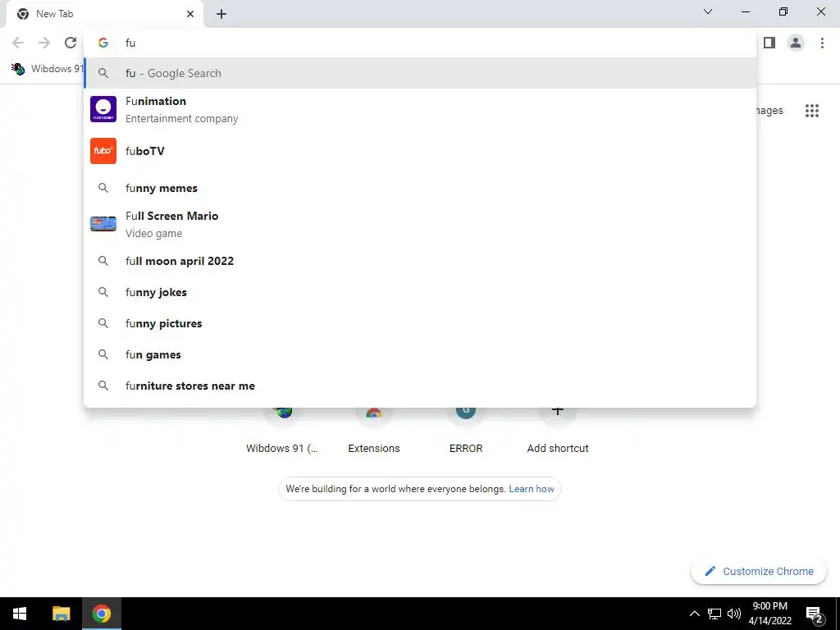Open the taskbar clock showing 9:00 PM
The image size is (840, 630).
(769, 614)
